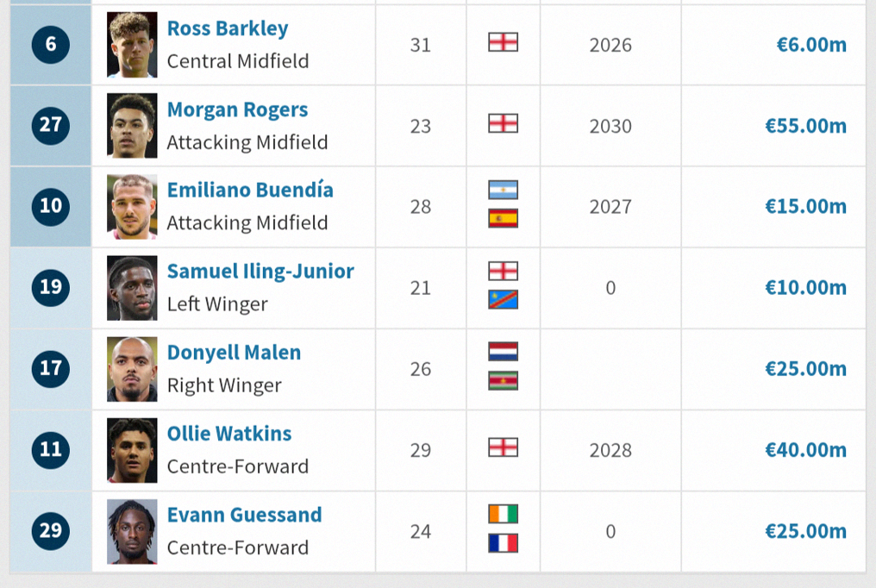
Task: Open Morgan Rogers player profile
Action: (237, 109)
